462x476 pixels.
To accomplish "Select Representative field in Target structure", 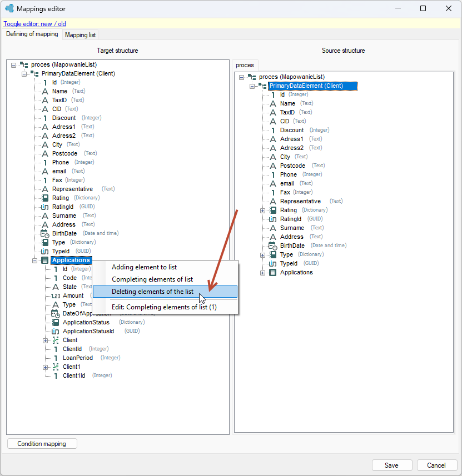I will [72, 189].
